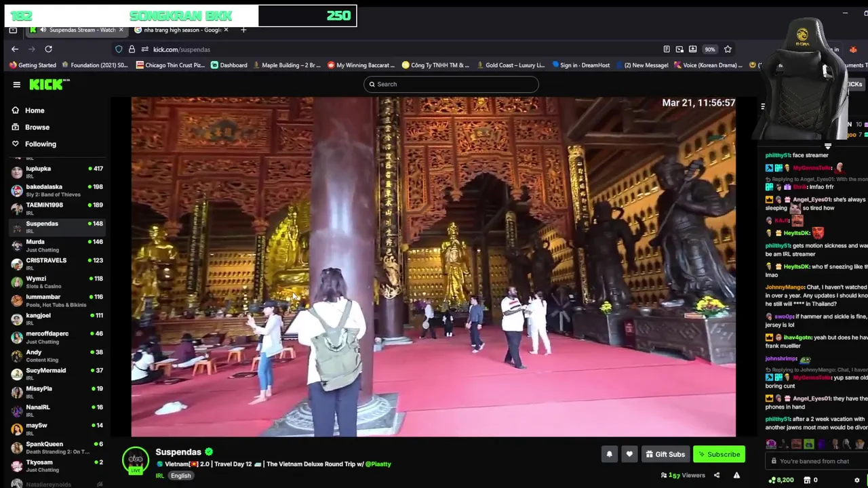Mute the Suspendas Stream tab audio icon

[x=43, y=30]
